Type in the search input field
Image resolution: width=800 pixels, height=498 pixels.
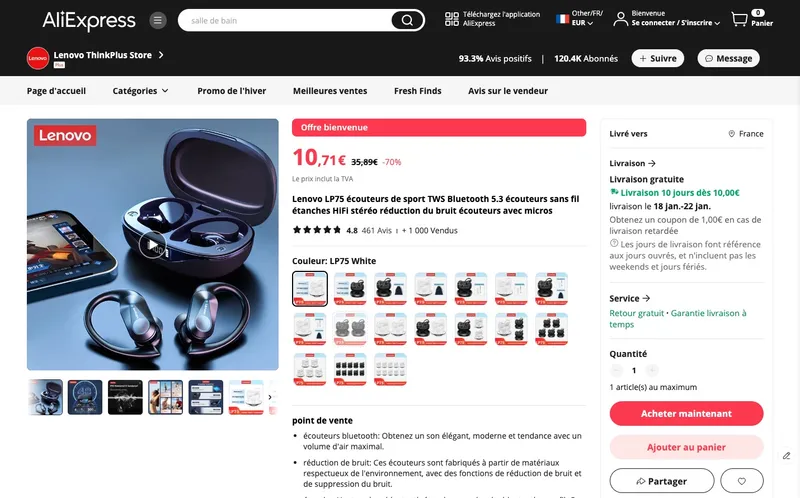click(x=285, y=20)
